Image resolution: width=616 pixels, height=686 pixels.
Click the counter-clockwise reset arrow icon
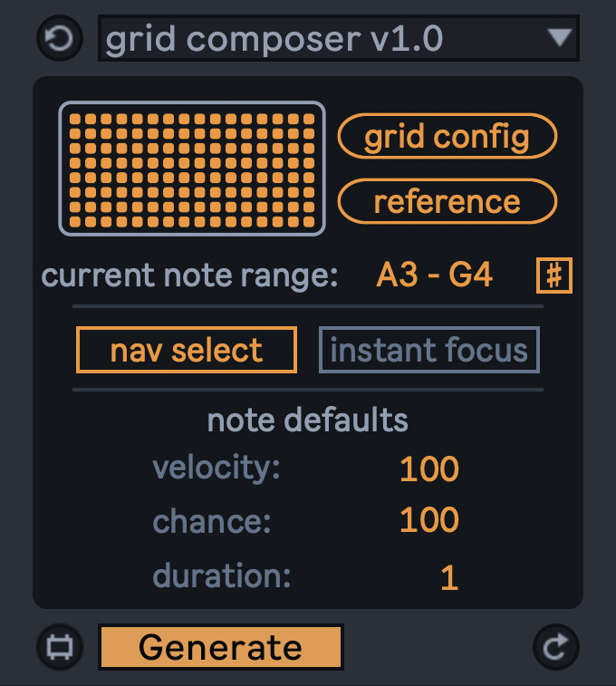(59, 40)
